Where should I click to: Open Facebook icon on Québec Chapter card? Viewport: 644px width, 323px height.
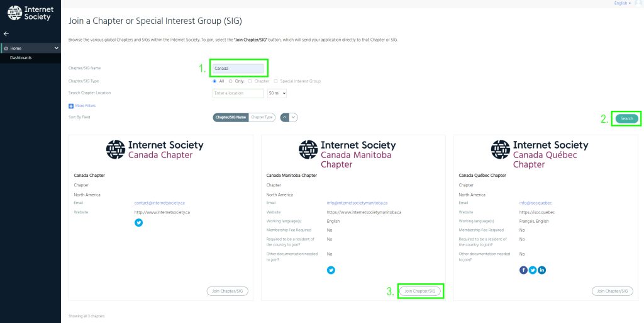(523, 270)
